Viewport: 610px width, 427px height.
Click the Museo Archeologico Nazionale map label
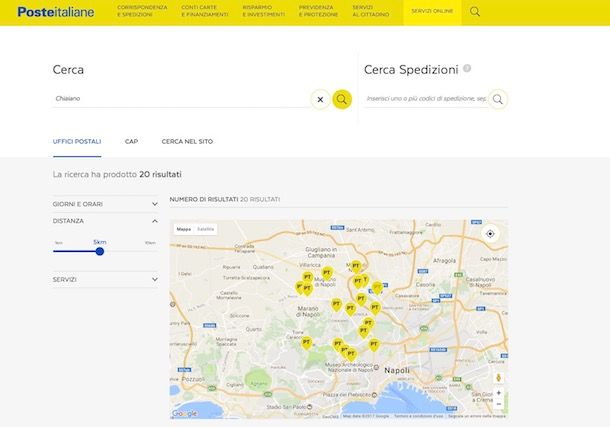350,368
